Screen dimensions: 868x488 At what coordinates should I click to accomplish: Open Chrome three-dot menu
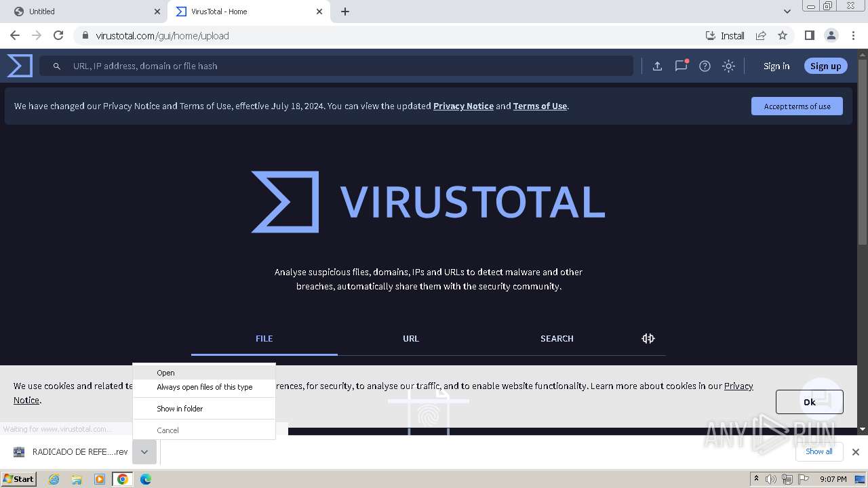(x=853, y=35)
